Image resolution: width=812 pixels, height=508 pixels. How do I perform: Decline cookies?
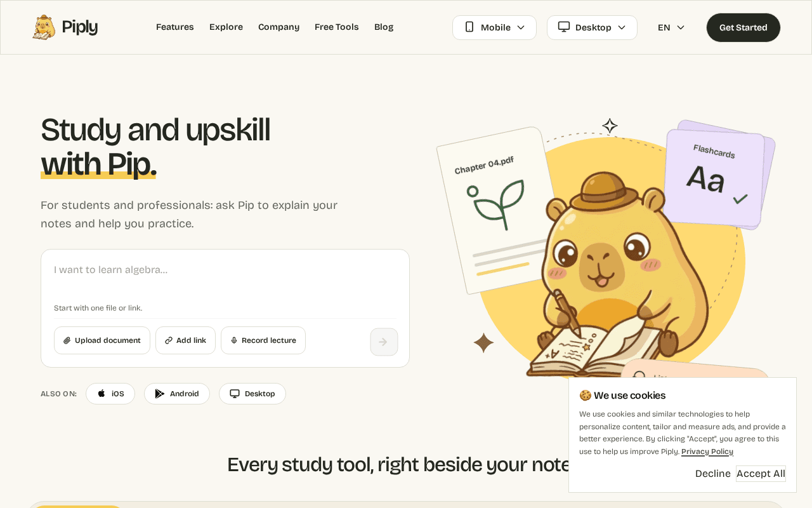pos(713,474)
